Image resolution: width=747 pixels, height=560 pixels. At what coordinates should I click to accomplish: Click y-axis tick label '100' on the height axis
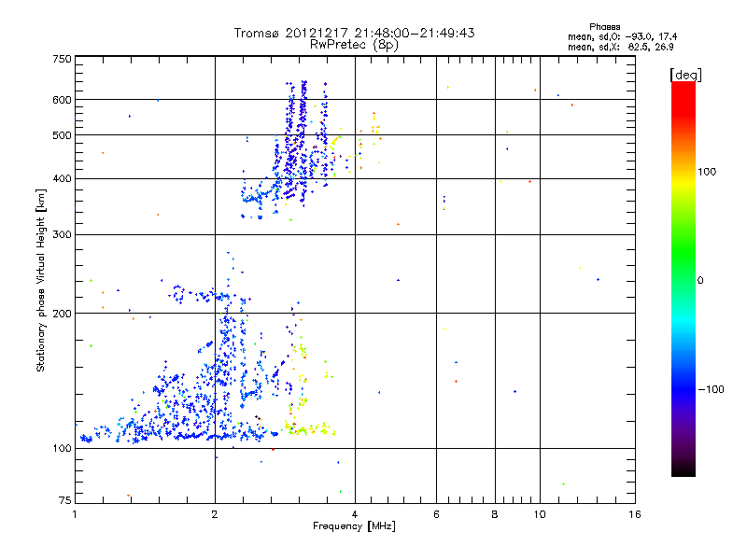62,449
